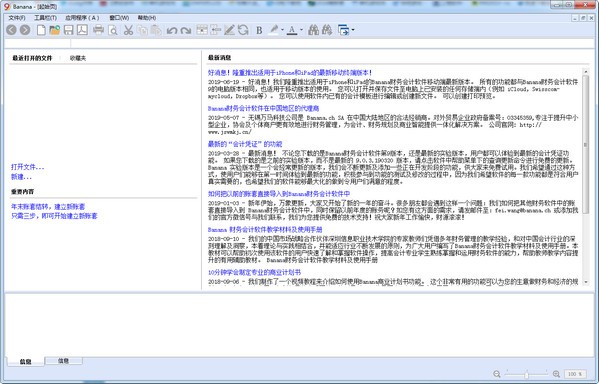This screenshot has height=384, width=599.
Task: Open the 帮助(H) menu
Action: [x=147, y=18]
